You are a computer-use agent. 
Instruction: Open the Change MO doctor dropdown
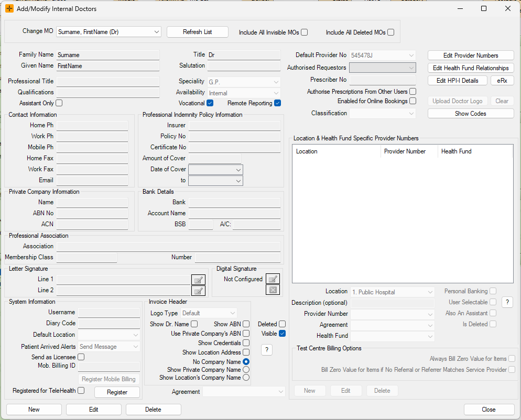(x=108, y=32)
